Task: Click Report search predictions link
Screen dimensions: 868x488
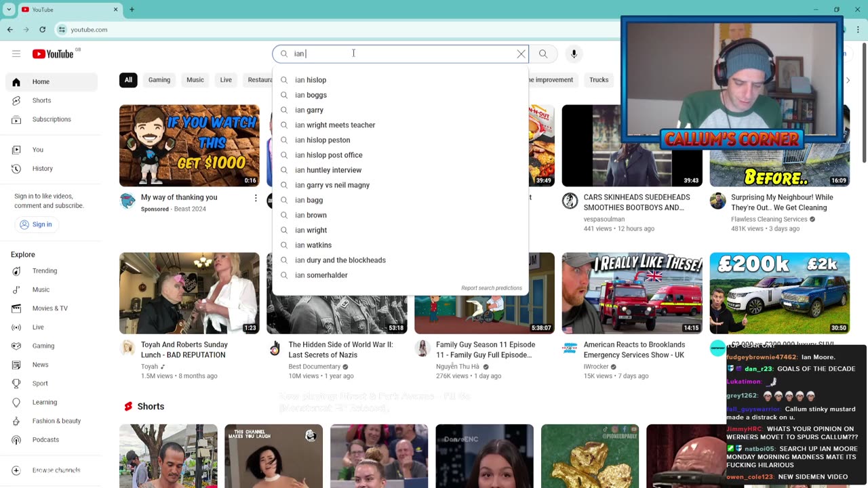Action: tap(492, 288)
